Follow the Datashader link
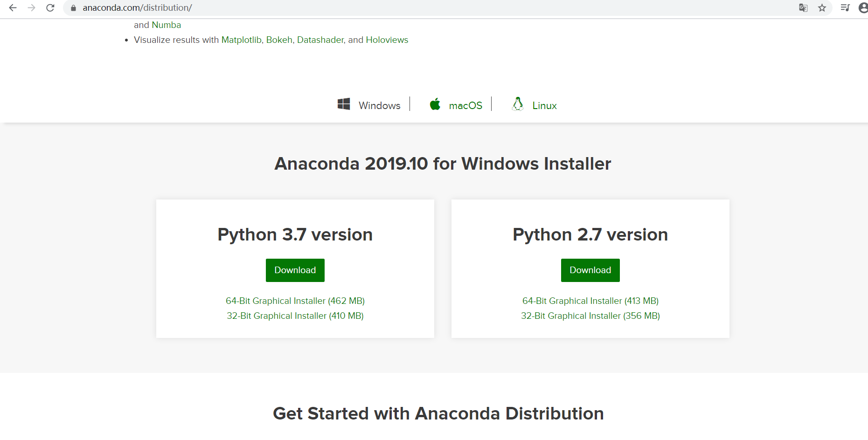Viewport: 868px width, 440px height. 320,40
